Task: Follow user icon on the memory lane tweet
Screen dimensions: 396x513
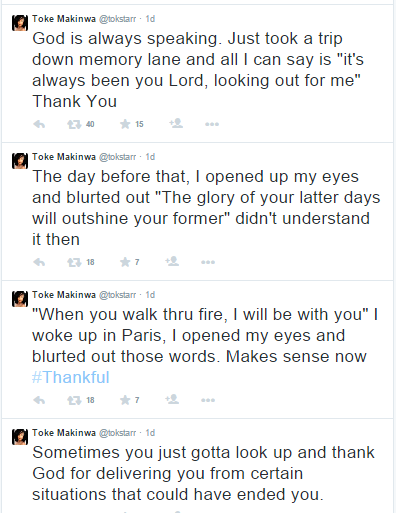Action: (176, 123)
